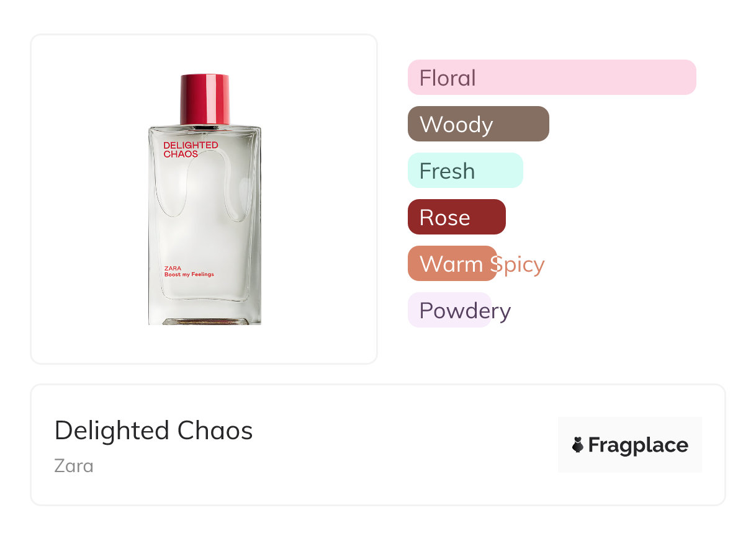Click the 'Rose' label text
Viewport: 756px width, 536px height.
tap(444, 218)
